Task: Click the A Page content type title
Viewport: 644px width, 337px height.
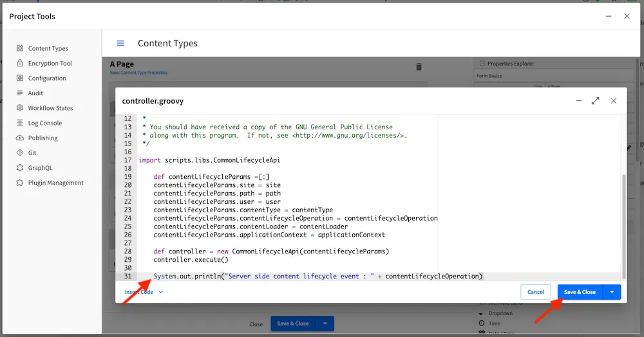Action: point(122,64)
